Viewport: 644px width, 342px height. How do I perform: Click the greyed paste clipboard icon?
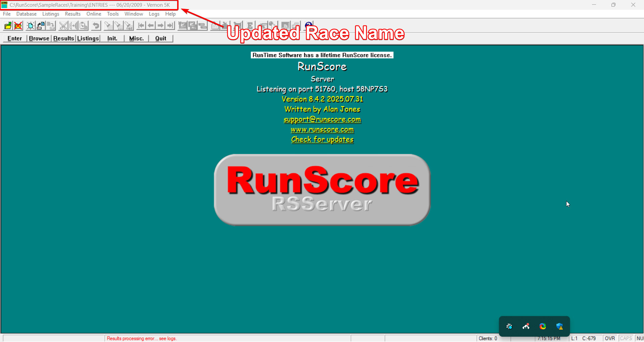[84, 26]
